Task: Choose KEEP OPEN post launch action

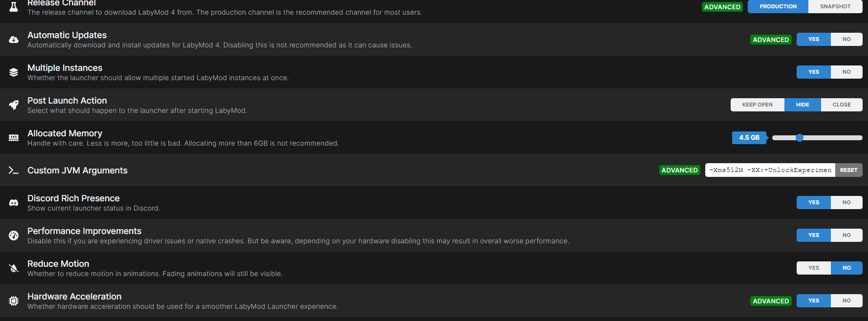Action: [x=758, y=105]
